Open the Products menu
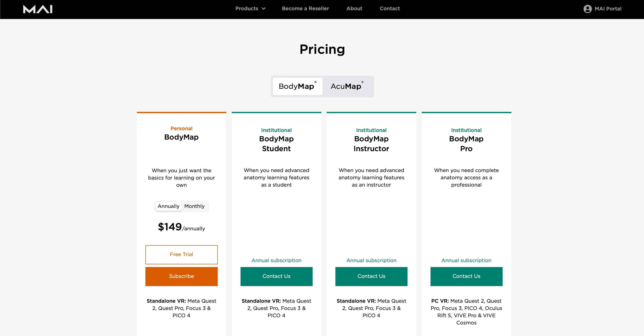Viewport: 644px width, 336px height. 250,9
